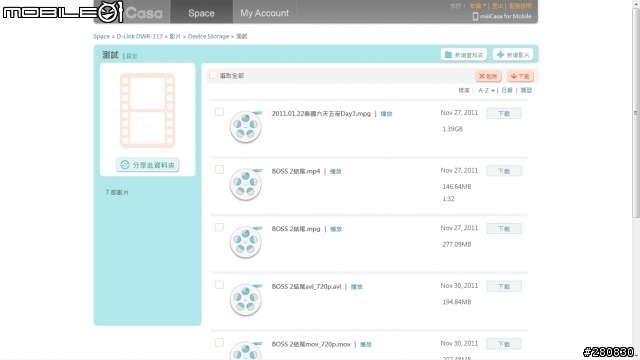Download the BOSS 2 .mpg file

tap(504, 229)
